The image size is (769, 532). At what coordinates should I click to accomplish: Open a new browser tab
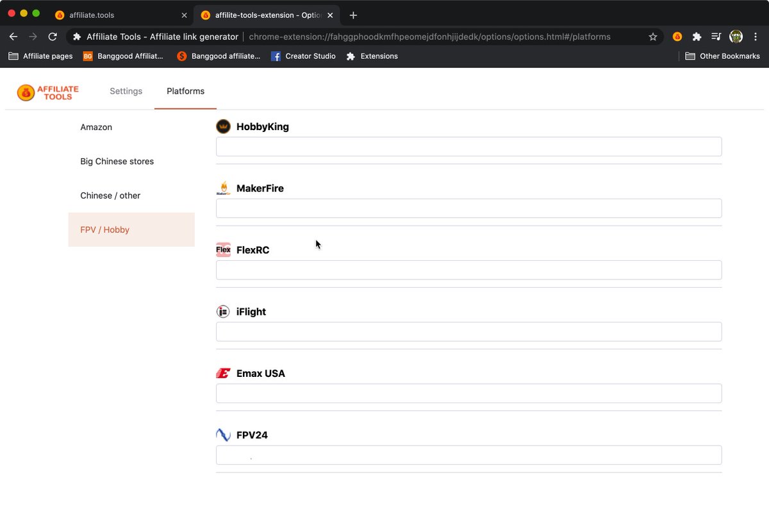click(353, 15)
